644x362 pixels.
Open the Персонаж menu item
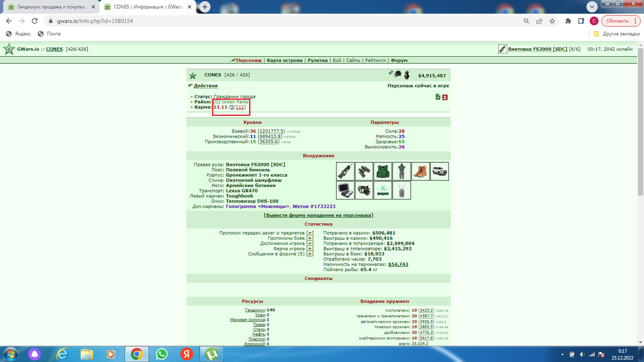(x=249, y=60)
